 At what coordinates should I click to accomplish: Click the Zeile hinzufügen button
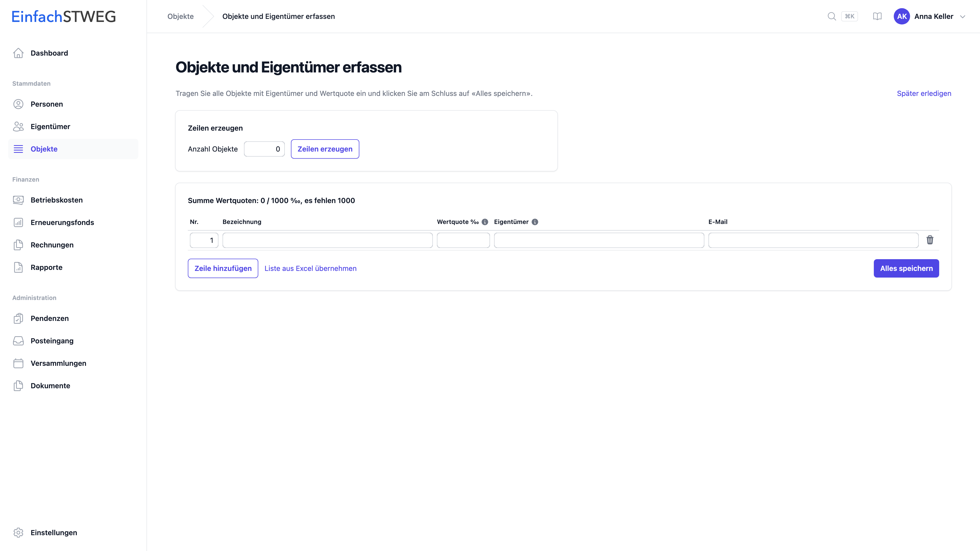tap(223, 268)
